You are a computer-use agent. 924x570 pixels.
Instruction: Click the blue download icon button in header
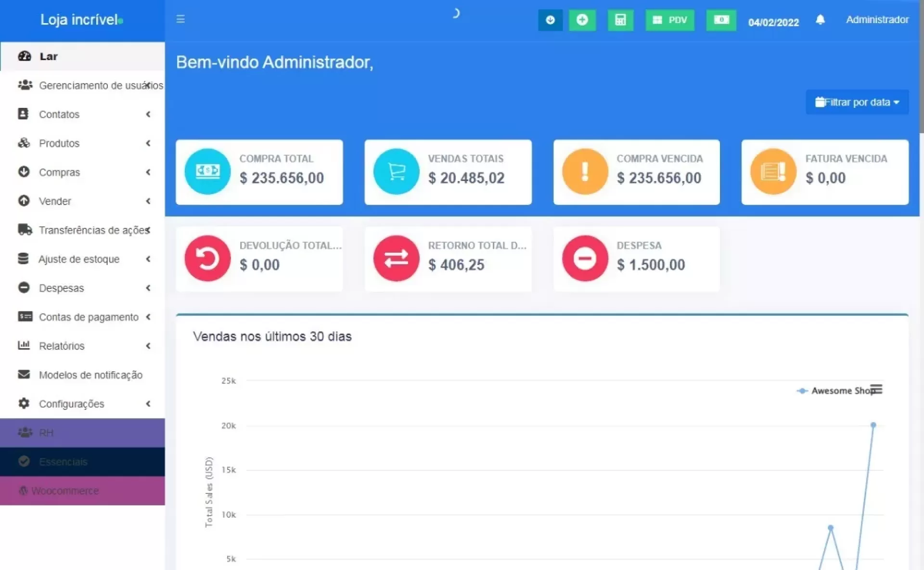[x=550, y=20]
